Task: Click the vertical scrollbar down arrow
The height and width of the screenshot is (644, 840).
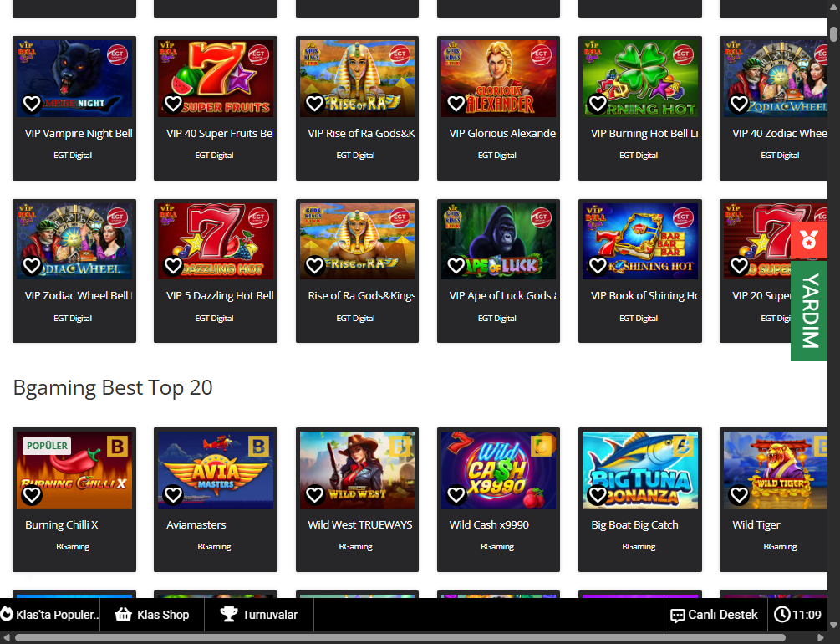Action: point(833,626)
